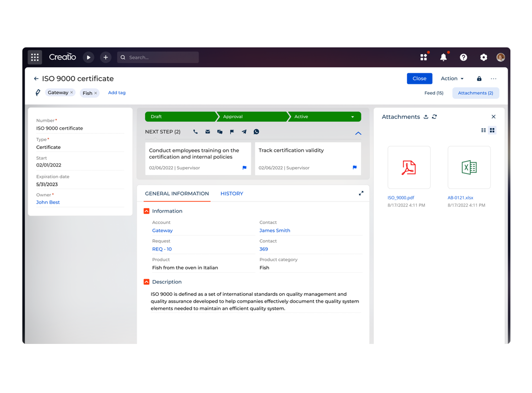532x393 pixels.
Task: Toggle the record lock icon
Action: click(x=479, y=79)
